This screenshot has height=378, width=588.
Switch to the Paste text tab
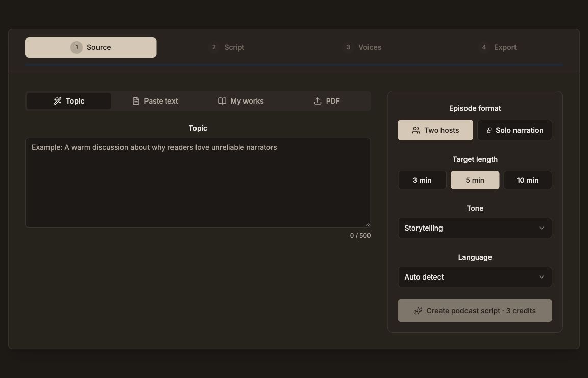[x=155, y=101]
